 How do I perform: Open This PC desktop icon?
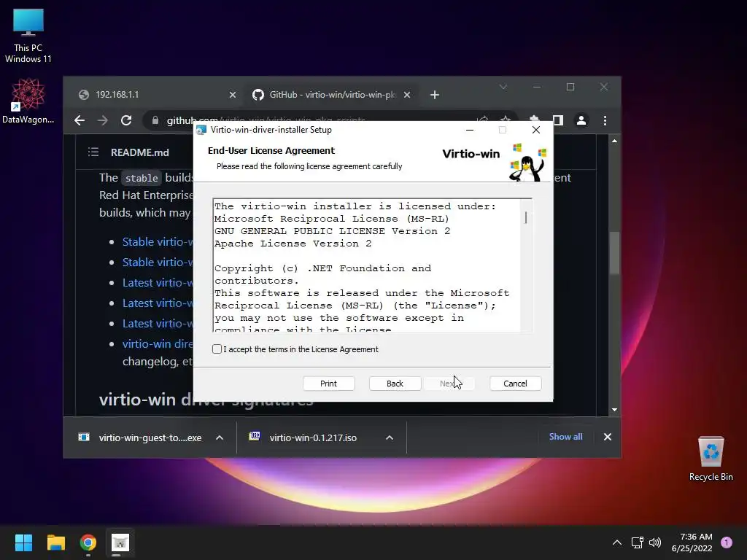pos(28,36)
